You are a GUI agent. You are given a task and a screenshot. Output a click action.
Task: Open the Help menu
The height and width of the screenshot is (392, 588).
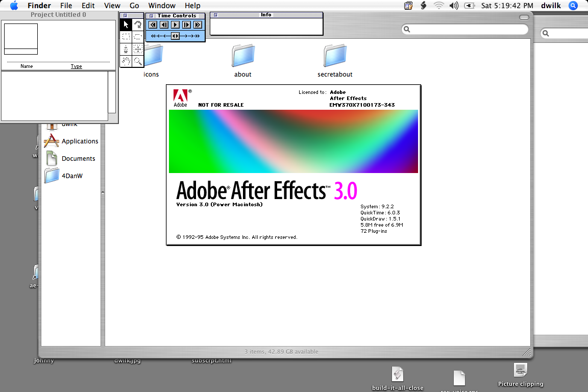point(192,6)
